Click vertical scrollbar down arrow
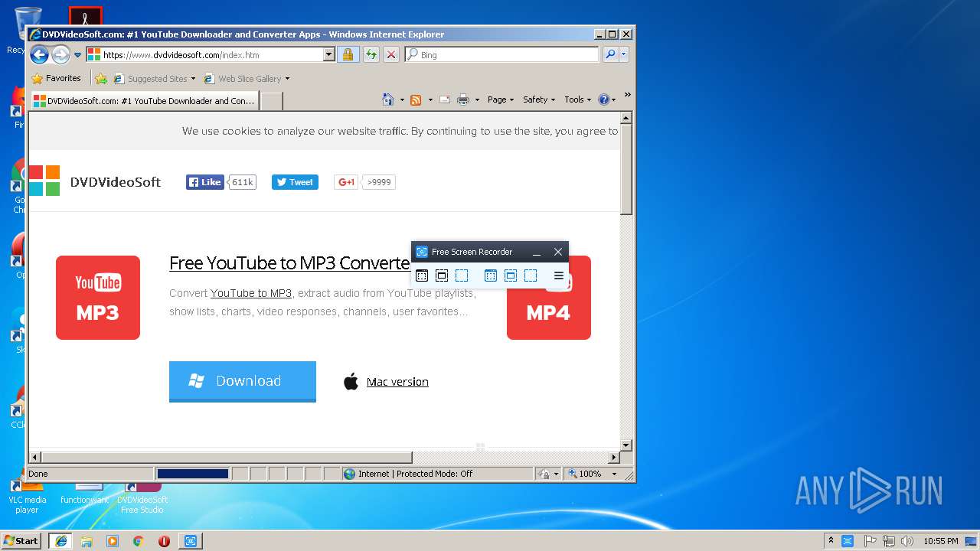 [x=626, y=445]
